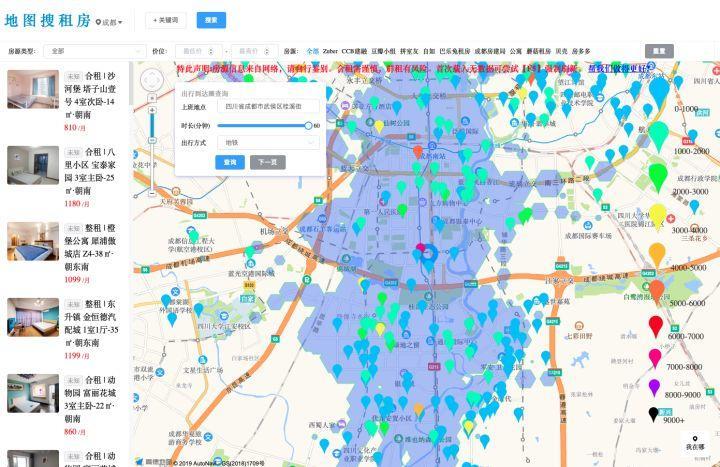The width and height of the screenshot is (720, 467).
Task: Click the +关键词 add keyword button
Action: pos(166,20)
